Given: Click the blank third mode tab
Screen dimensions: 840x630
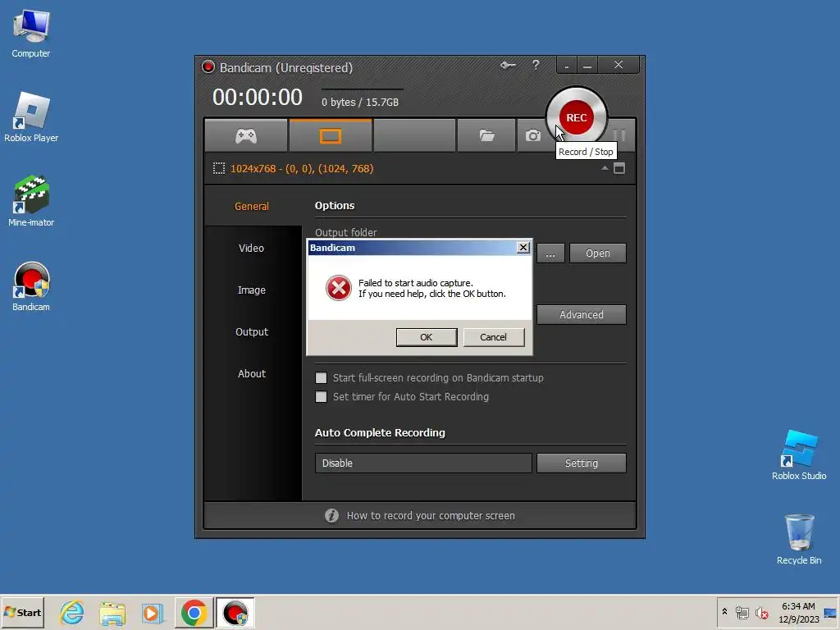Looking at the screenshot, I should point(414,135).
